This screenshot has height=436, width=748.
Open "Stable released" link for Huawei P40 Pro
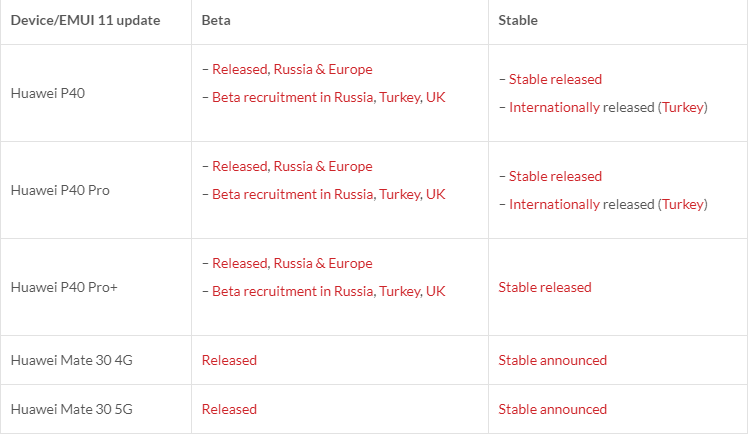[556, 176]
